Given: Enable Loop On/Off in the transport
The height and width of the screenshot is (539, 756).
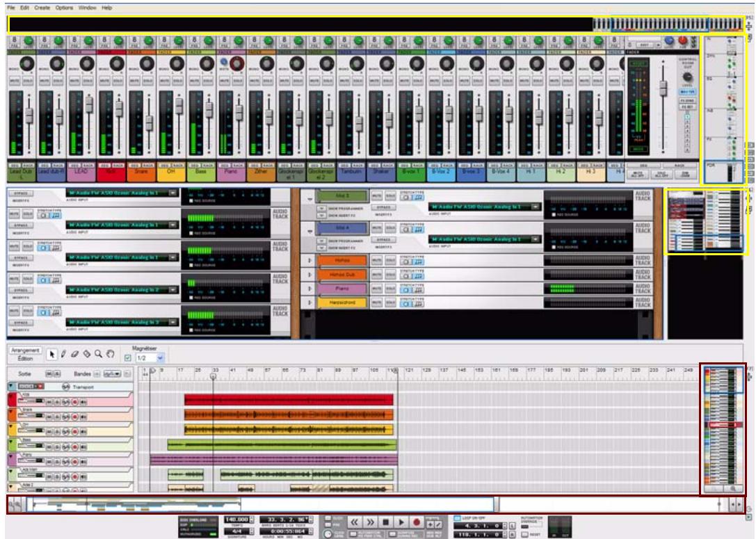Looking at the screenshot, I should pos(456,517).
